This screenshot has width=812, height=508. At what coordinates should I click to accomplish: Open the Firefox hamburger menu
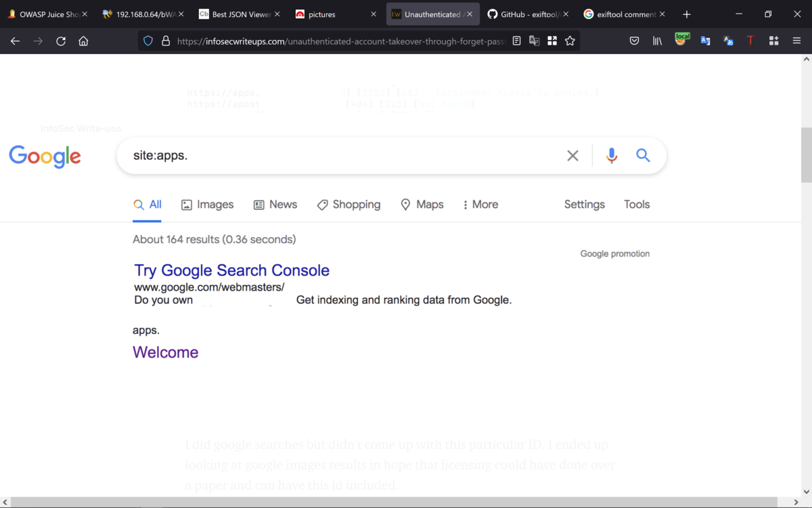[797, 41]
